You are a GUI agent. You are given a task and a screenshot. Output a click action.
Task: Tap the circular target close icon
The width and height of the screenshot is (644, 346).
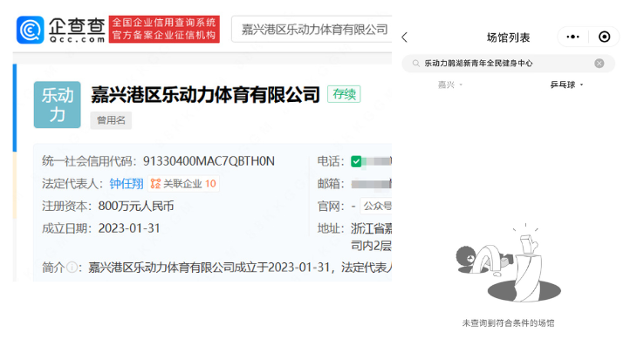(x=604, y=37)
